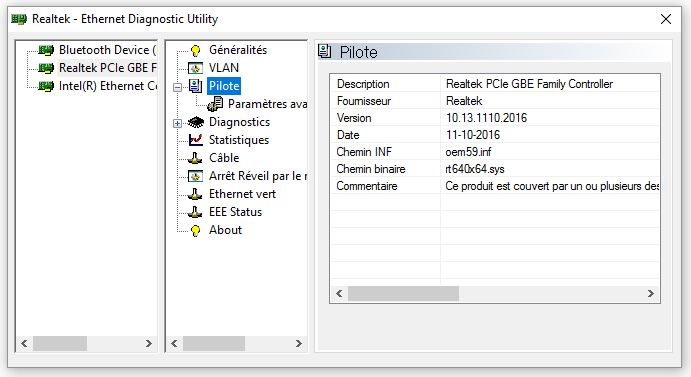The height and width of the screenshot is (377, 691).
Task: Click the Version row value 10.13.1110.2016
Action: click(486, 118)
